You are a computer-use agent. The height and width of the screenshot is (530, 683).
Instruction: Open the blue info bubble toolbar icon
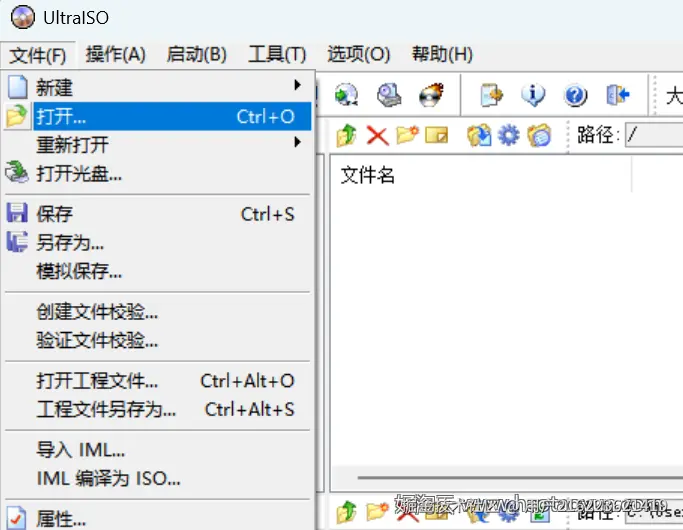(x=533, y=95)
